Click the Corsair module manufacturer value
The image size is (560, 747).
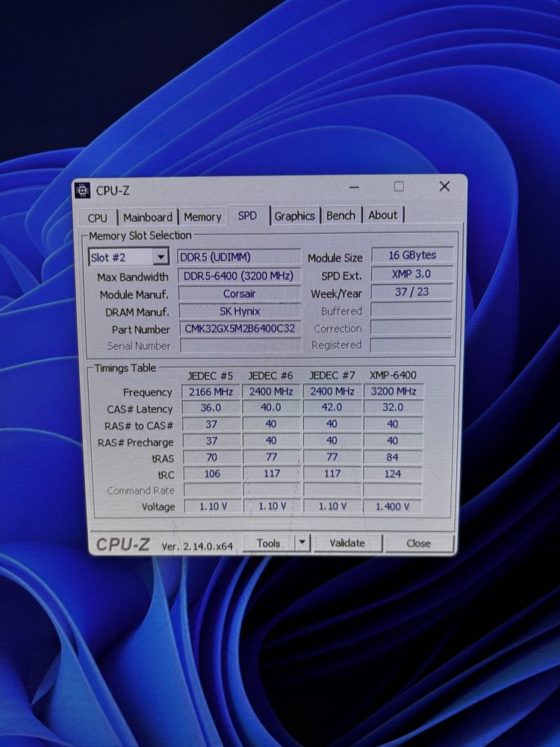240,294
